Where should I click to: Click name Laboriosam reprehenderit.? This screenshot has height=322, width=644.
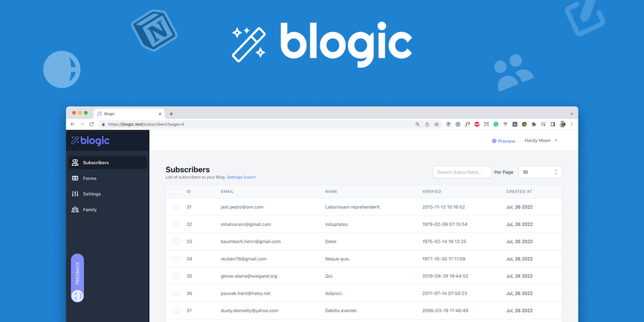click(353, 207)
